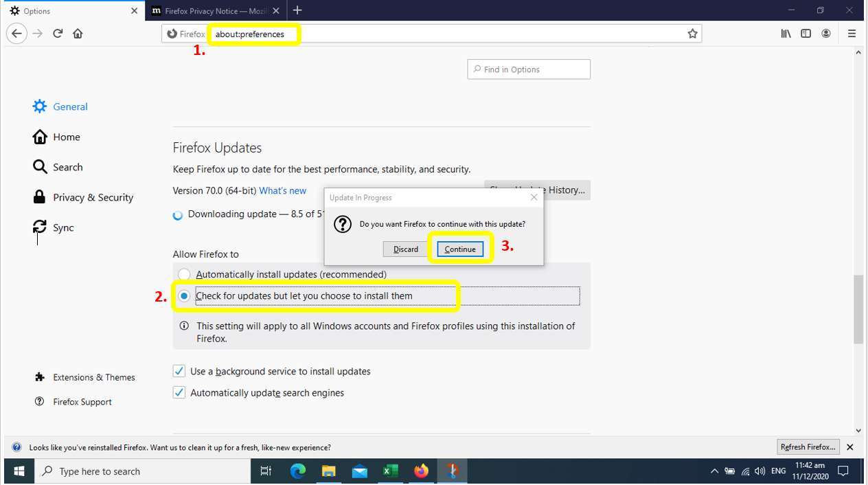Click the scrollbar down arrow
The width and height of the screenshot is (868, 485).
[x=858, y=431]
